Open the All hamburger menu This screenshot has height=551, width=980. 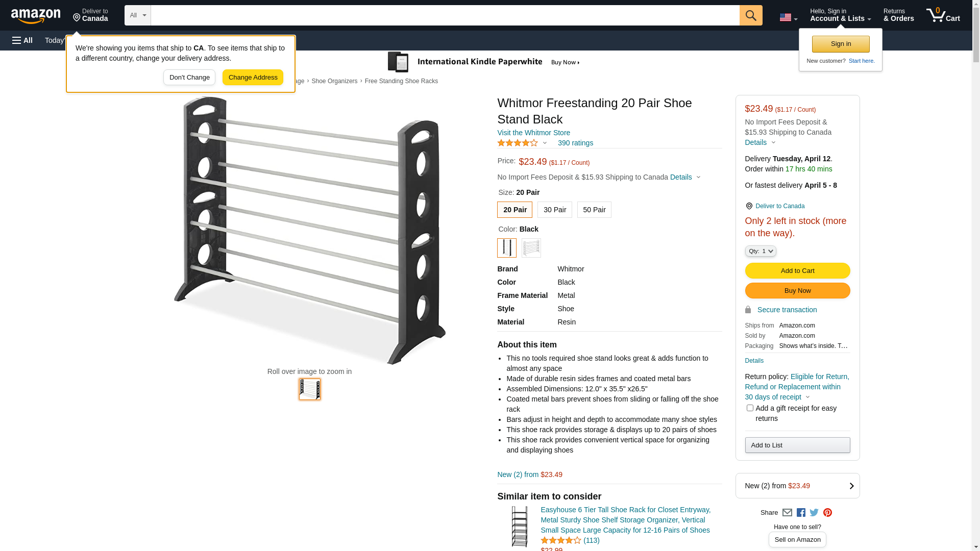[x=22, y=40]
